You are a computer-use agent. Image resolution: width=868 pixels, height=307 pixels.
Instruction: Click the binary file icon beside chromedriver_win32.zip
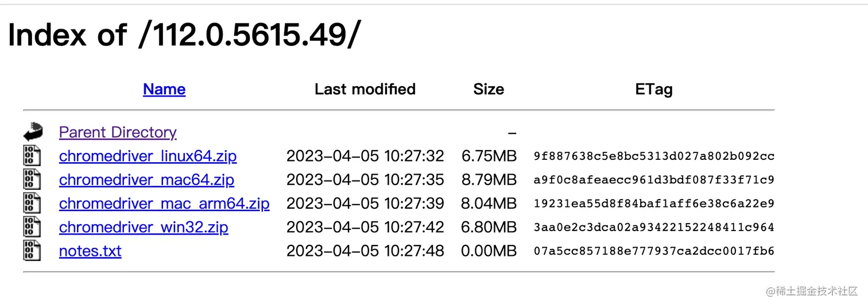32,227
